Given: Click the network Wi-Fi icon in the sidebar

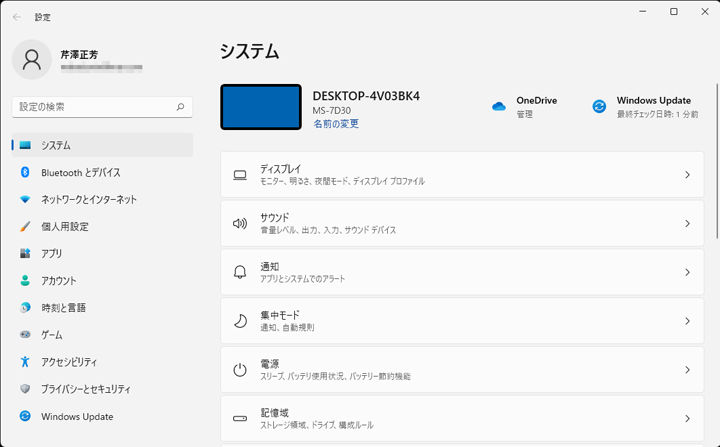Looking at the screenshot, I should [x=25, y=199].
